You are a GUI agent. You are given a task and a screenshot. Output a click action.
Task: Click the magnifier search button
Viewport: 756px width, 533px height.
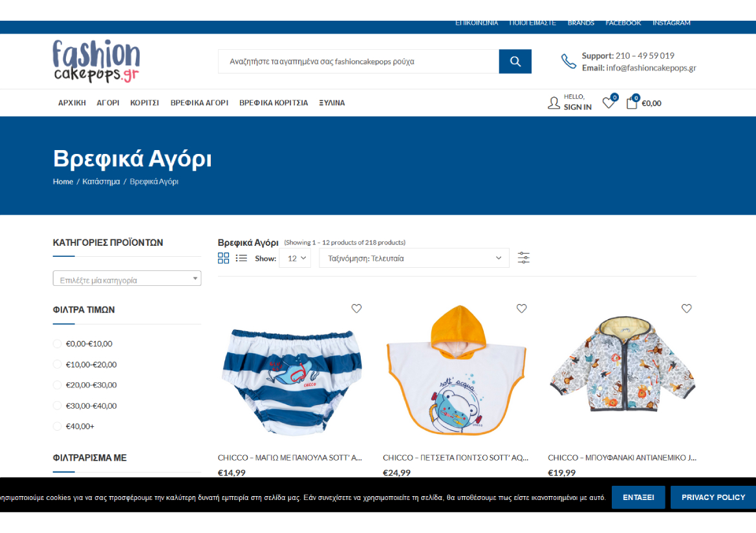coord(515,61)
